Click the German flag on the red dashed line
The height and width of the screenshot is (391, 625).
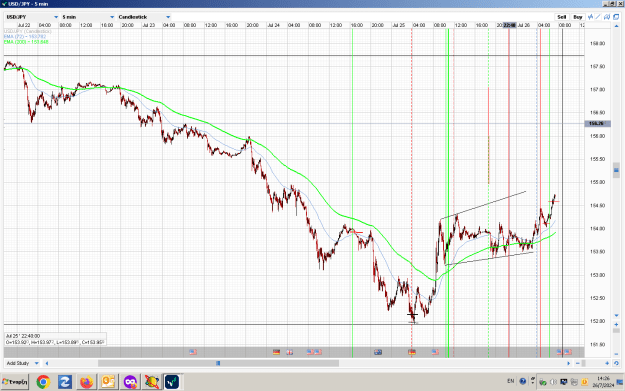coord(412,352)
